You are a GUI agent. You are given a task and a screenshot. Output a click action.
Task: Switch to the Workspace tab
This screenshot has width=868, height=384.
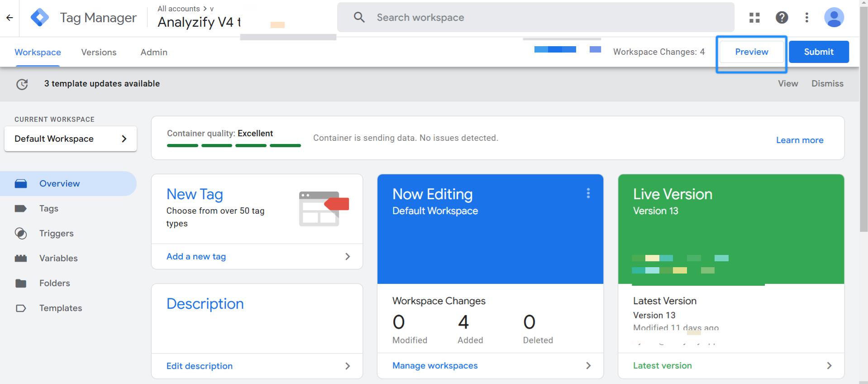coord(38,52)
